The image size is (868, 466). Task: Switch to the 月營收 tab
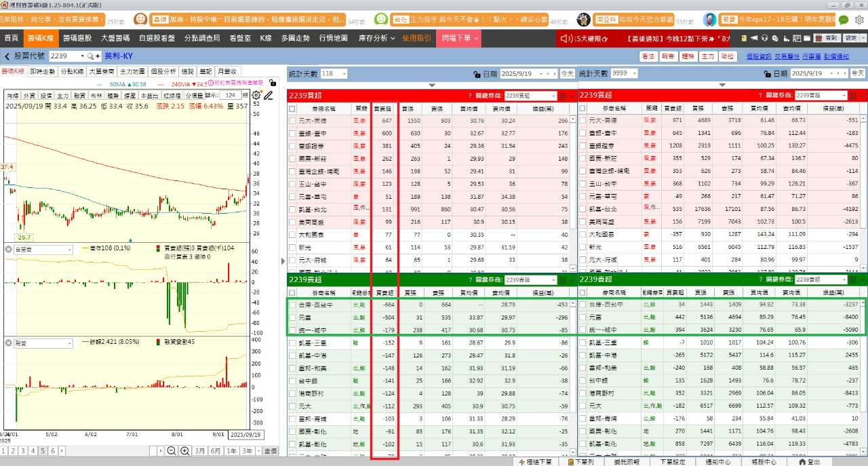click(x=227, y=71)
